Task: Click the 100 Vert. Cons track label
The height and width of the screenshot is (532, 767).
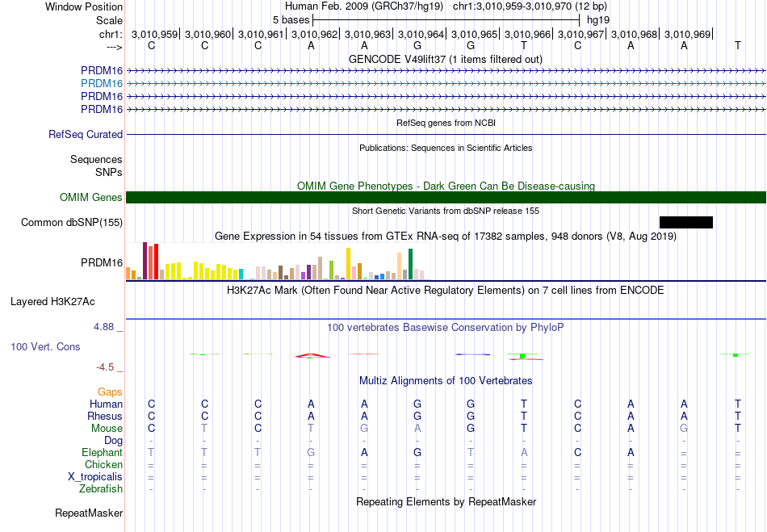Action: pyautogui.click(x=45, y=346)
